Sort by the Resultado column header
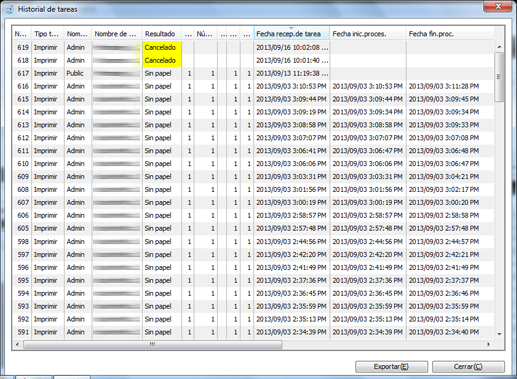This screenshot has height=379, width=517. point(162,34)
